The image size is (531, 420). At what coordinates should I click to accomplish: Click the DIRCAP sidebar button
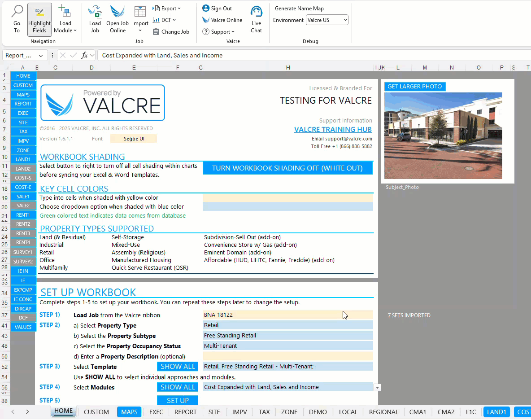23,309
